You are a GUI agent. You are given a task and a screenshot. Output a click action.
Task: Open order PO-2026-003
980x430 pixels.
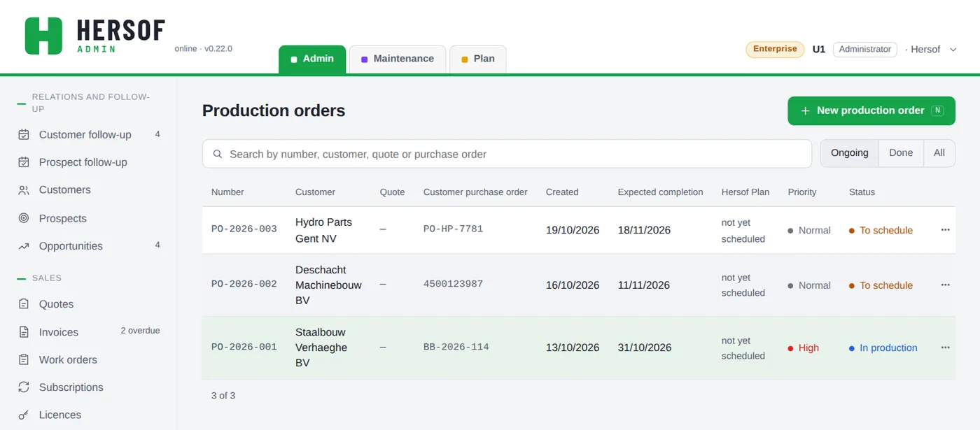[244, 229]
